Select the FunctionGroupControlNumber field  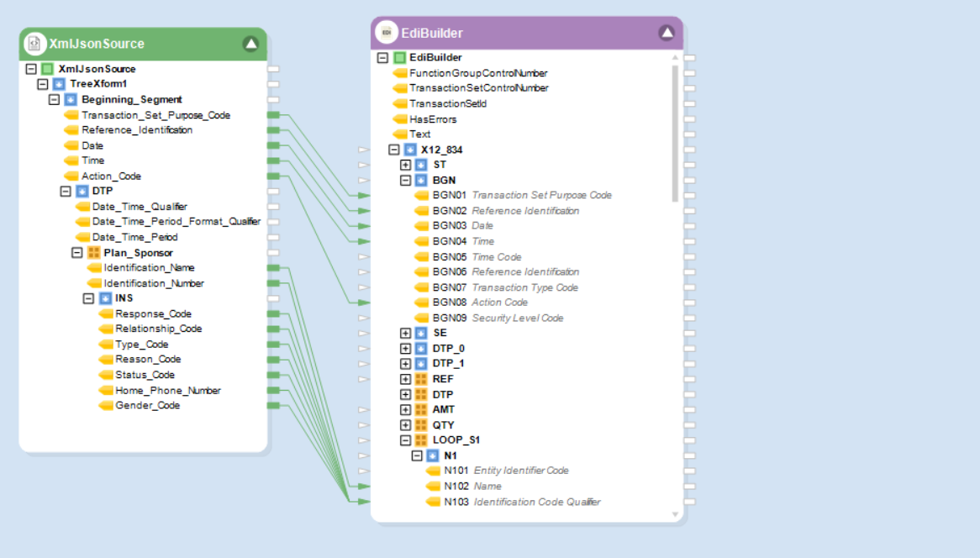[x=477, y=73]
